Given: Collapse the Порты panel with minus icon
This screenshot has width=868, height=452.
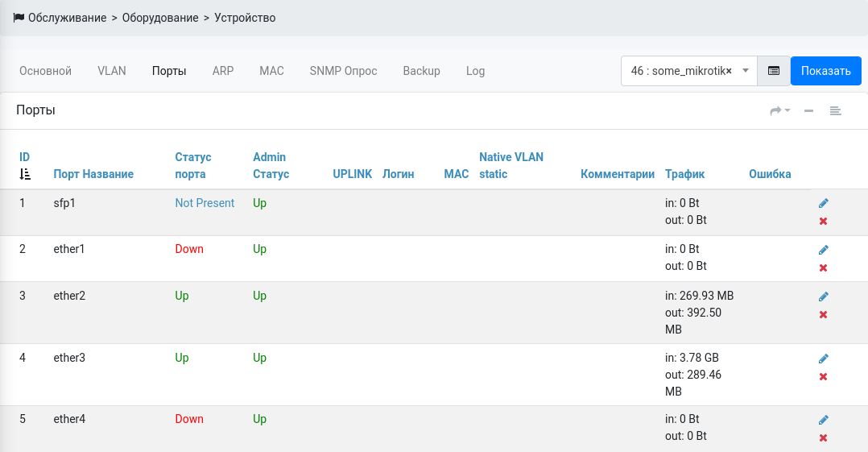Looking at the screenshot, I should 808,111.
